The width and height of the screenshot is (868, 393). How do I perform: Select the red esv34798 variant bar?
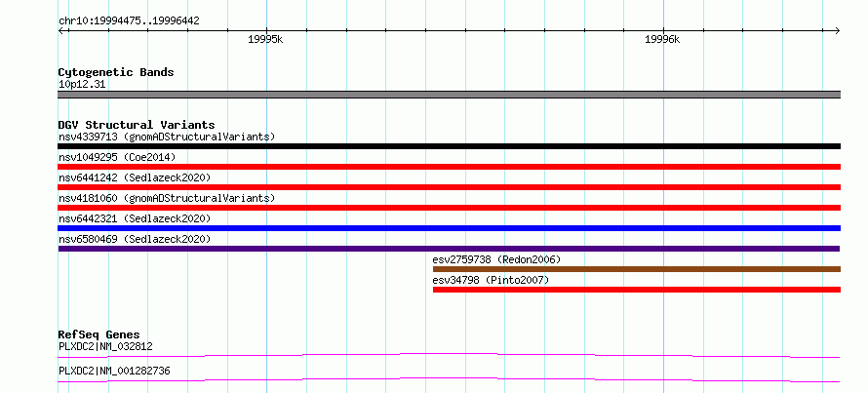pyautogui.click(x=637, y=290)
